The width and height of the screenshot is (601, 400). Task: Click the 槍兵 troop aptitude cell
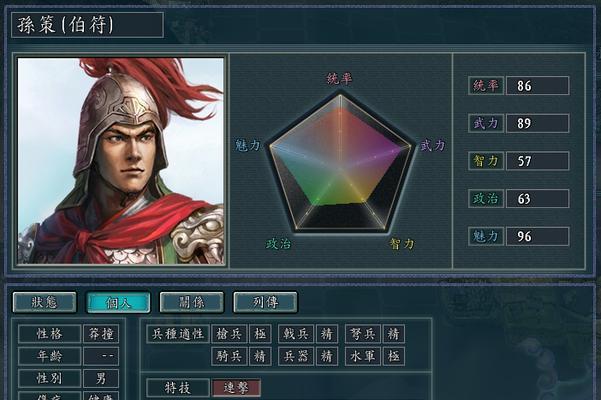[x=229, y=334]
